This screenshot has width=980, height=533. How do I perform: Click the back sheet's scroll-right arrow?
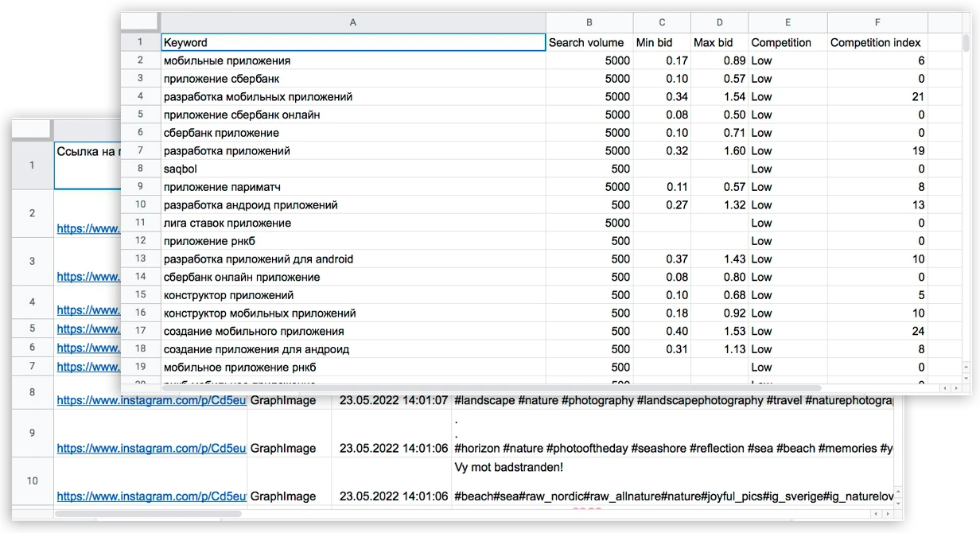pos(889,513)
